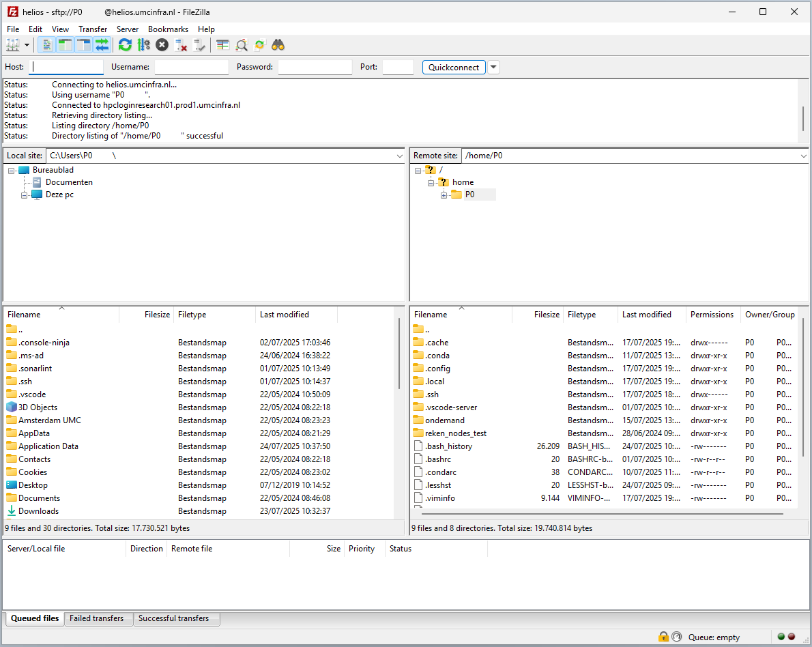This screenshot has width=812, height=647.
Task: Select the local Desktop folder
Action: (x=33, y=485)
